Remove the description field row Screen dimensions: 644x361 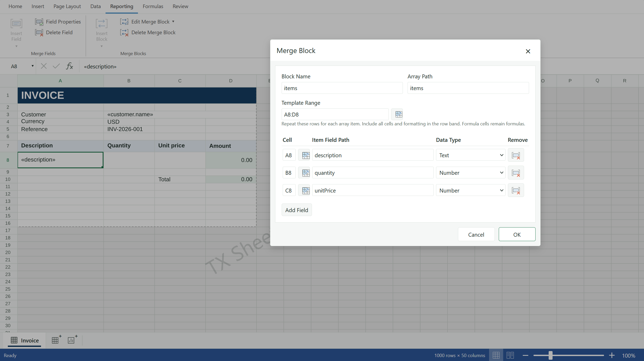(516, 155)
